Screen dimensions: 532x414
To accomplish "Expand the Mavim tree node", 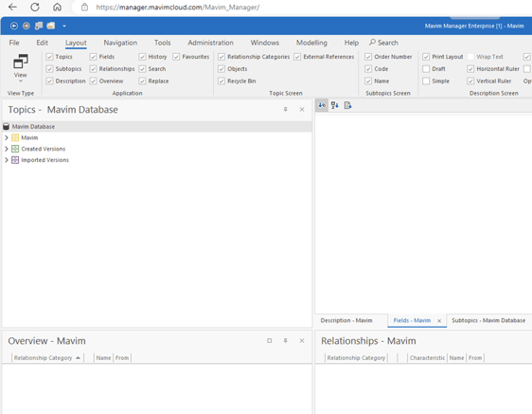I will (x=6, y=137).
